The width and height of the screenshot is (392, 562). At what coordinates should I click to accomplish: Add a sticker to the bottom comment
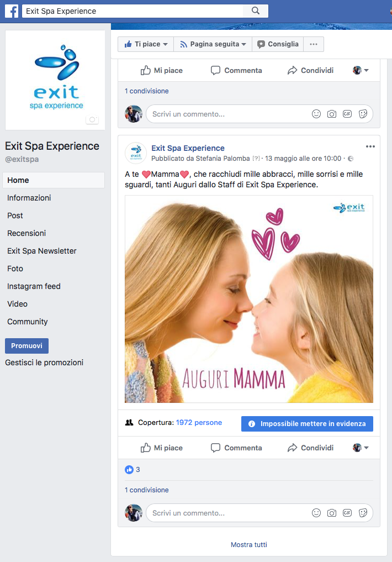pyautogui.click(x=363, y=513)
